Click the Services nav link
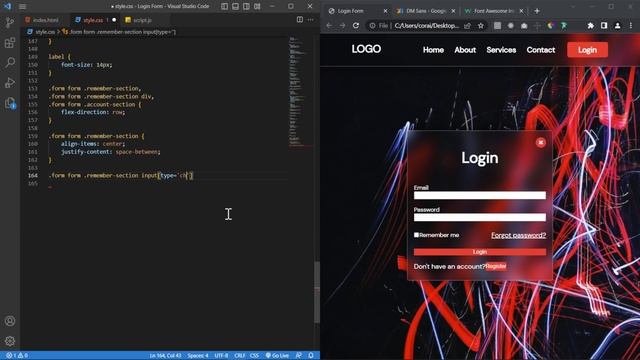This screenshot has height=360, width=640. click(x=501, y=50)
